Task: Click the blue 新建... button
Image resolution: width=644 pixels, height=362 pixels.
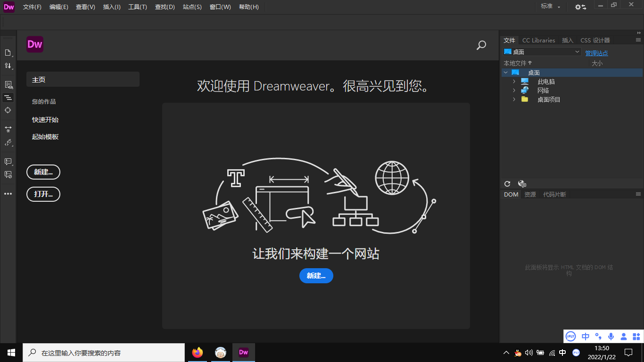Action: [316, 276]
